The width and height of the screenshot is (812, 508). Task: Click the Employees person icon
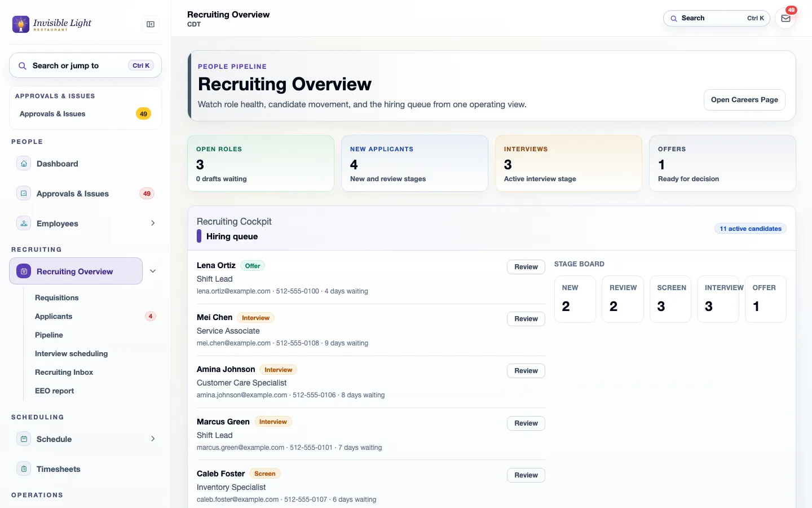click(x=24, y=224)
